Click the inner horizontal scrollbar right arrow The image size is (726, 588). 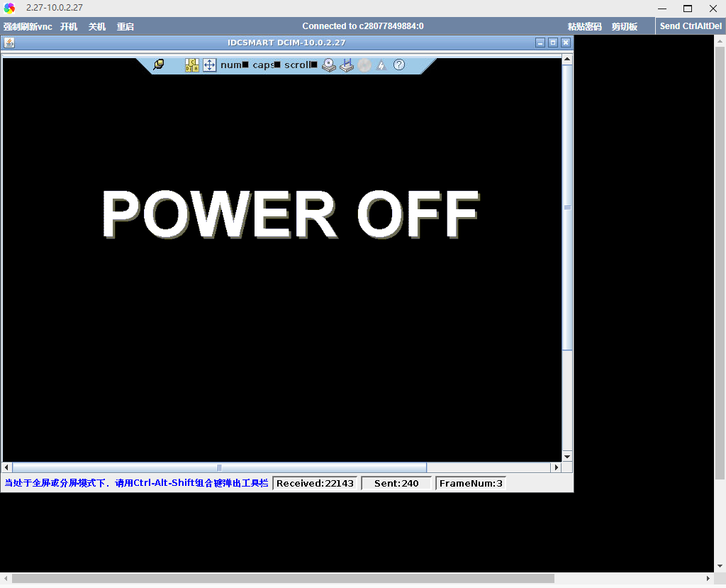[557, 467]
